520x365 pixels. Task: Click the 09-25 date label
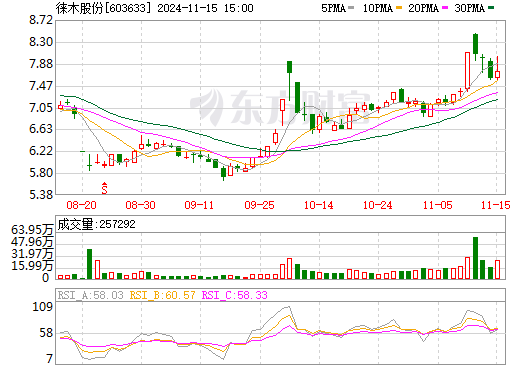(259, 205)
